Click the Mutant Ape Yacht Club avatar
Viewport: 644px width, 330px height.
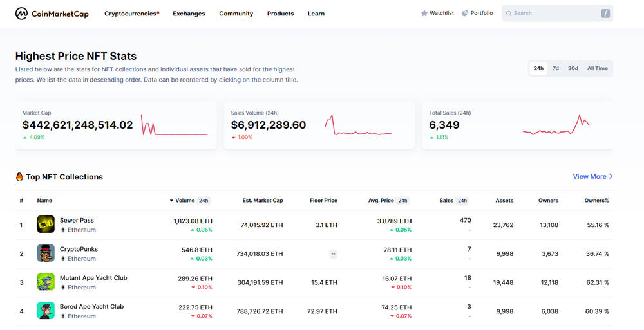point(46,282)
